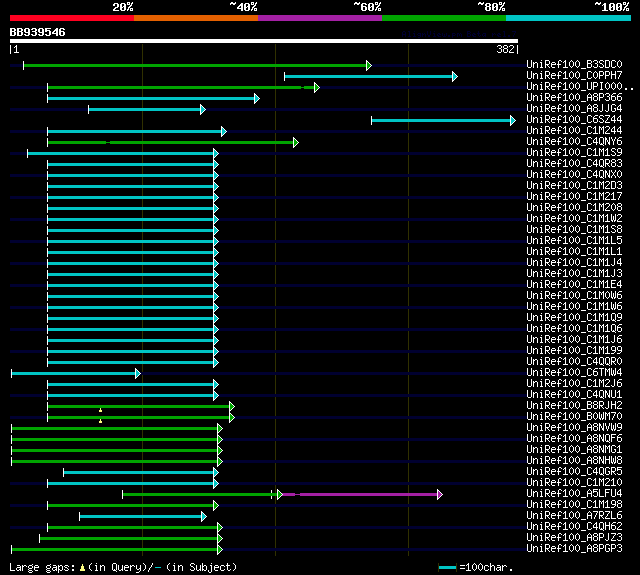Go to the UniRef100_A7RZL6 label
The image size is (640, 575).
[x=574, y=516]
